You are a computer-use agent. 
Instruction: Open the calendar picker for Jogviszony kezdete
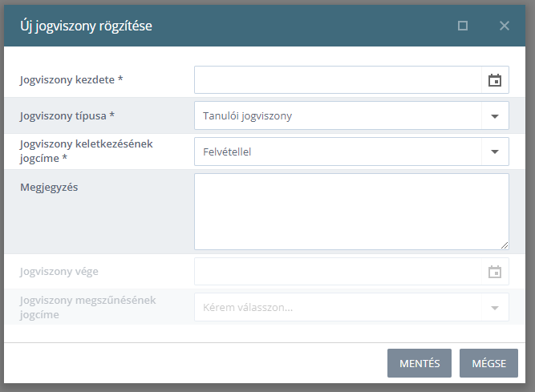[x=495, y=80]
